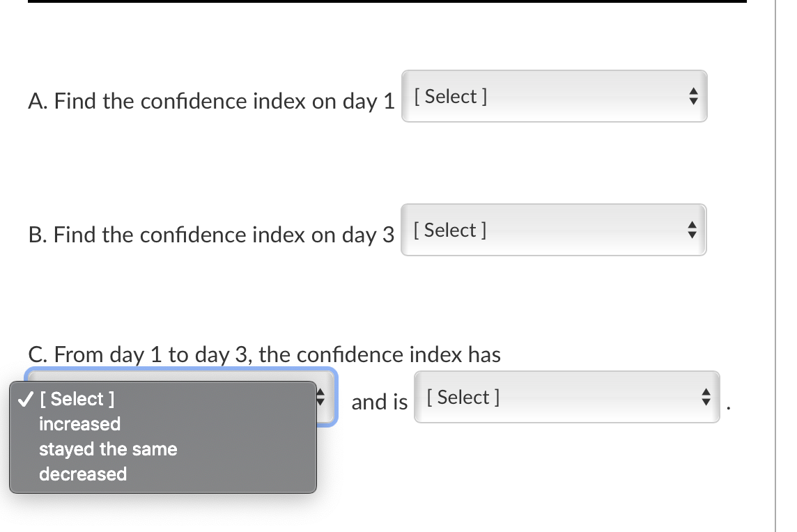Click the stepper arrows on day 1 dropdown

693,97
